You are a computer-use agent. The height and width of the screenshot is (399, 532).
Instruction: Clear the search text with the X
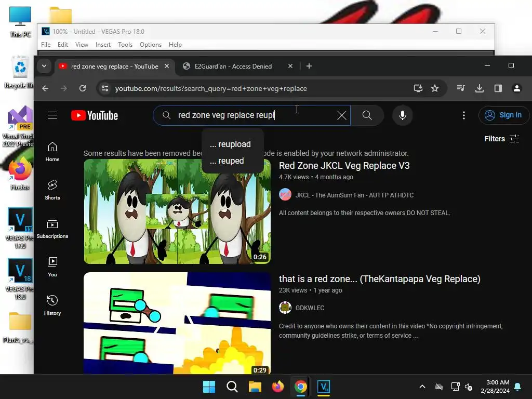coord(342,115)
